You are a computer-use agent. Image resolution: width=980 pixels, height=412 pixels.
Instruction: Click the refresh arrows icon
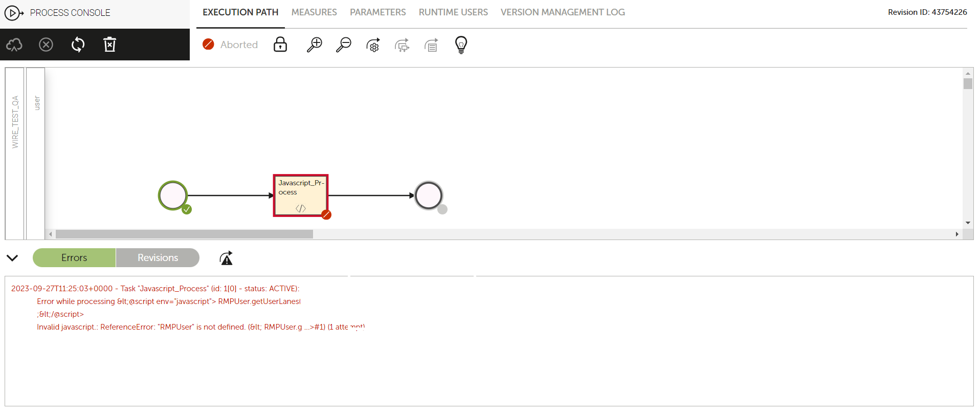click(x=78, y=45)
